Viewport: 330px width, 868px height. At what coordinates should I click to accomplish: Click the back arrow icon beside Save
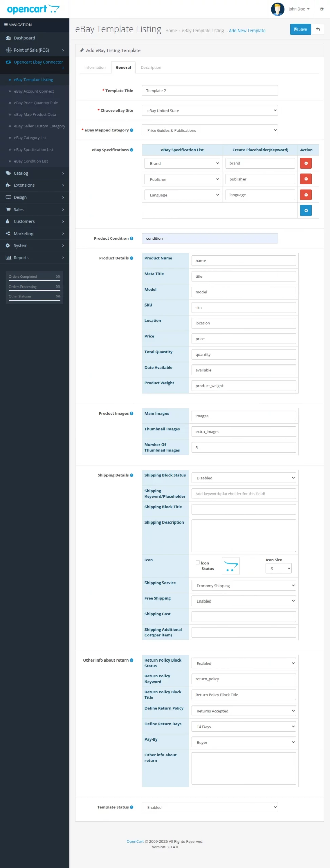318,29
